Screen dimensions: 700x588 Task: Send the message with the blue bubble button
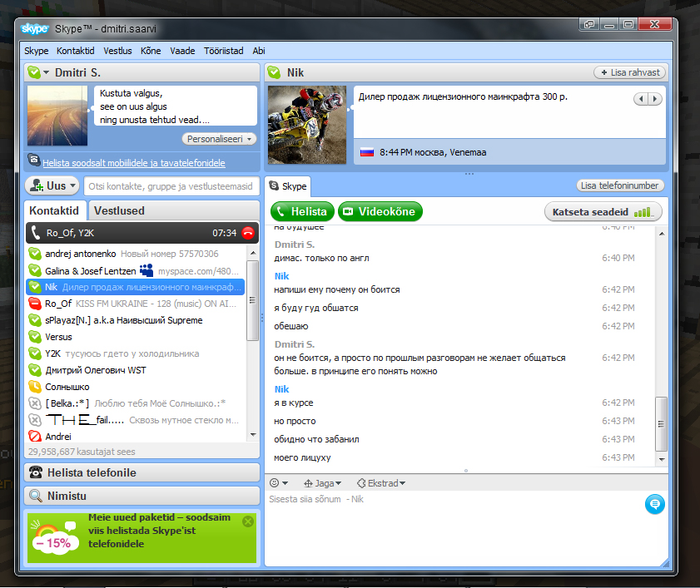click(x=654, y=504)
